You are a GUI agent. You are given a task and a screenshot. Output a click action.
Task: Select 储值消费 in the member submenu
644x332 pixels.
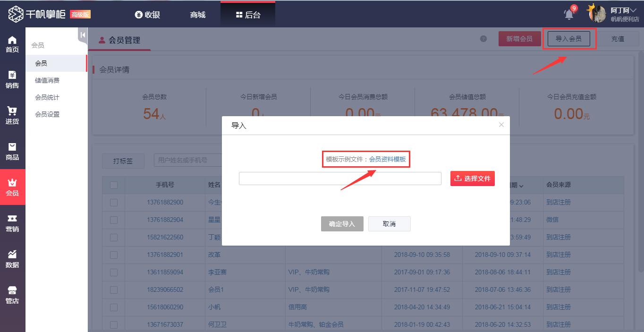pos(47,80)
